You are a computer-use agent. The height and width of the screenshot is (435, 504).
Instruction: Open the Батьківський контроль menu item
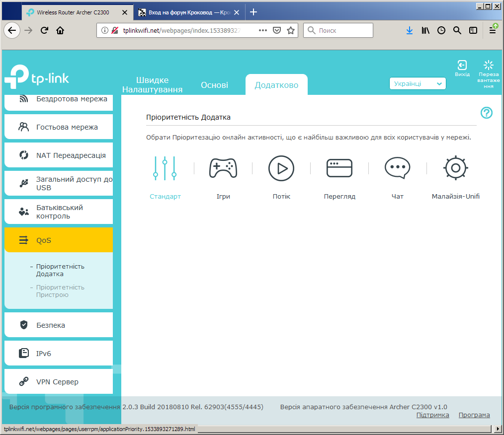(x=59, y=212)
